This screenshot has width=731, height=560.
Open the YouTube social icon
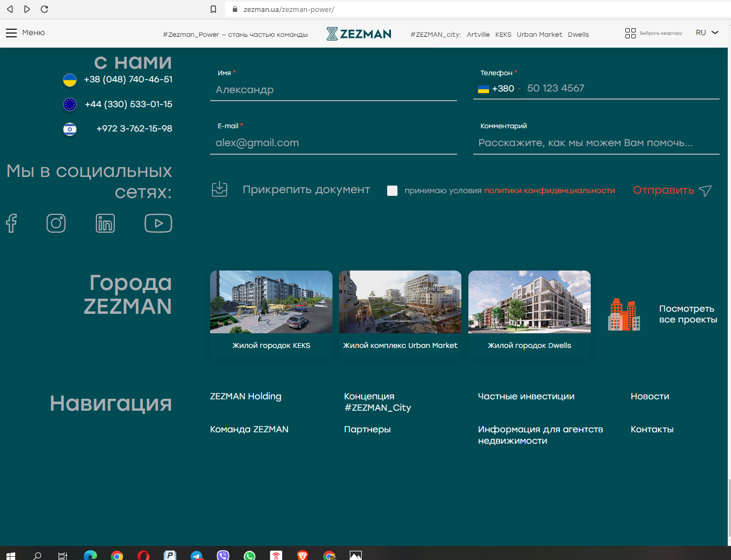[x=158, y=223]
